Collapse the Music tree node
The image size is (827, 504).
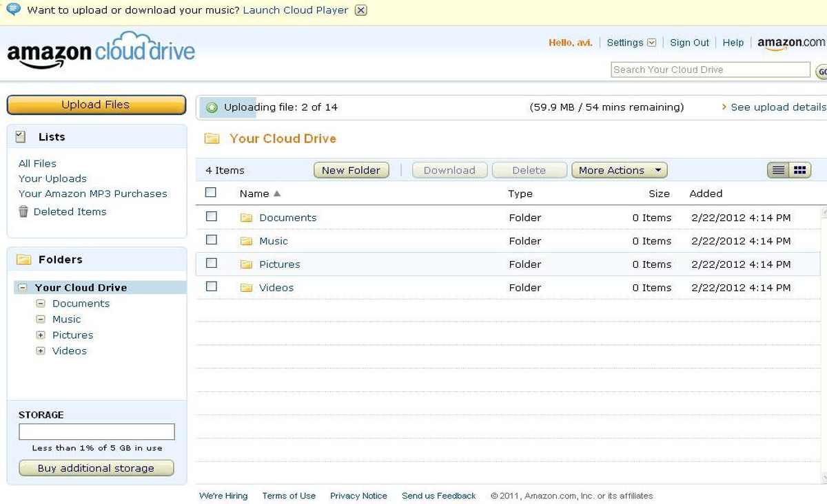41,319
